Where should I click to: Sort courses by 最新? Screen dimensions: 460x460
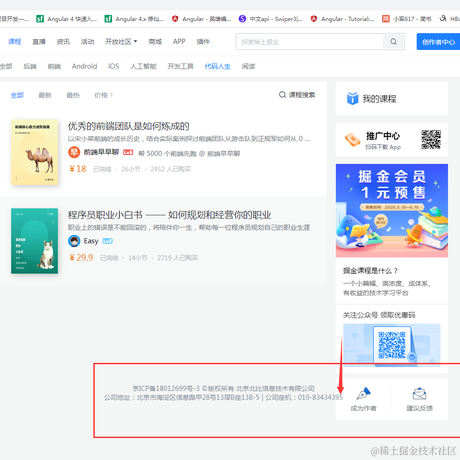(x=45, y=95)
